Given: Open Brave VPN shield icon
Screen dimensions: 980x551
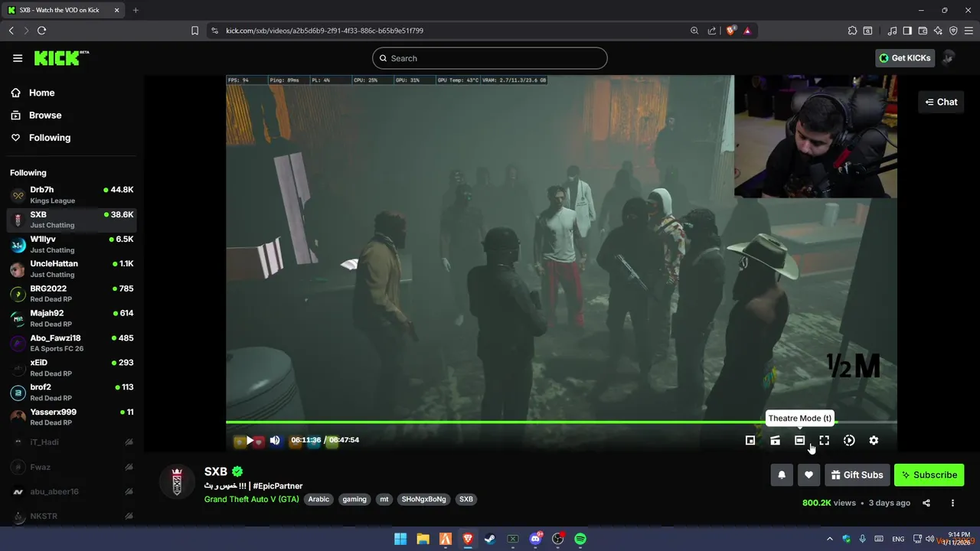Looking at the screenshot, I should coord(953,31).
